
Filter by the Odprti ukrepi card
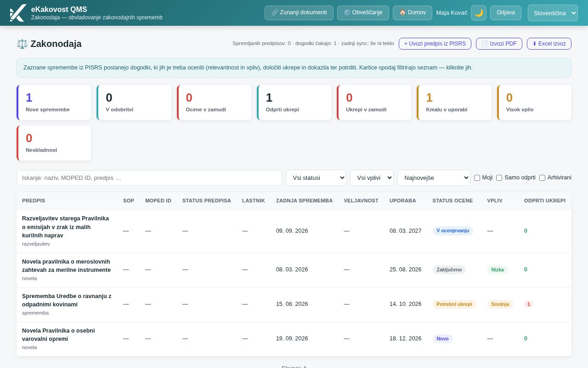click(294, 103)
